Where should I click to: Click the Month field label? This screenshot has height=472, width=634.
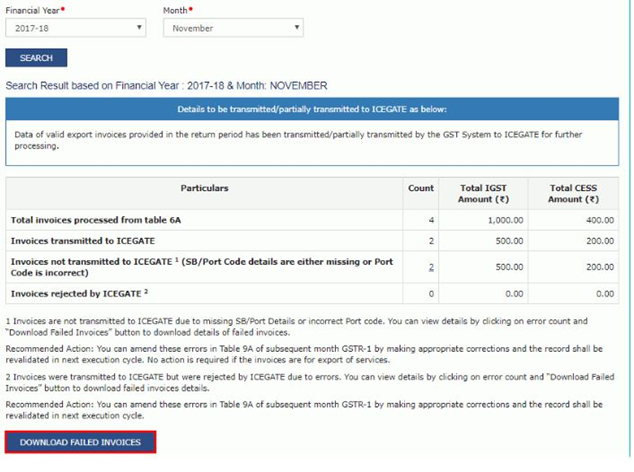tap(175, 11)
